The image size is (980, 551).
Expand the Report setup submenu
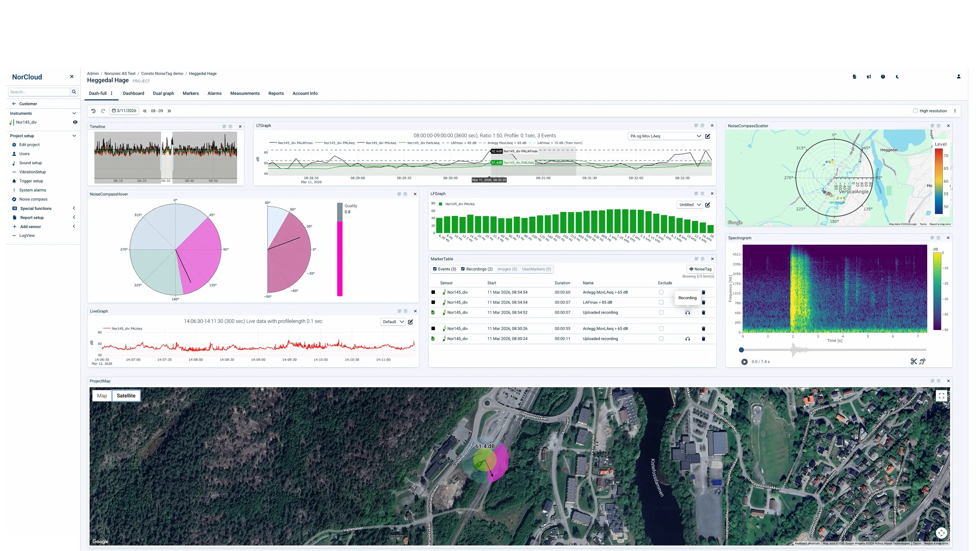(74, 217)
